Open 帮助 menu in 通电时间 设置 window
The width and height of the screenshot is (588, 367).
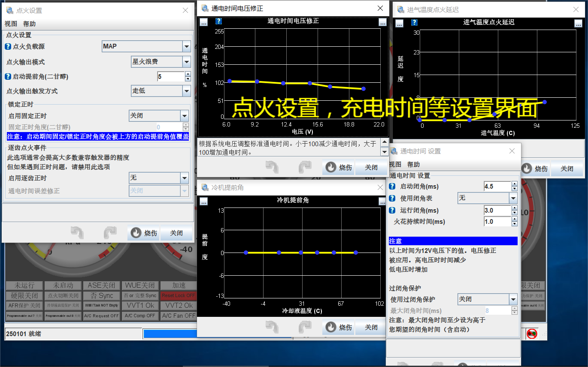point(414,165)
